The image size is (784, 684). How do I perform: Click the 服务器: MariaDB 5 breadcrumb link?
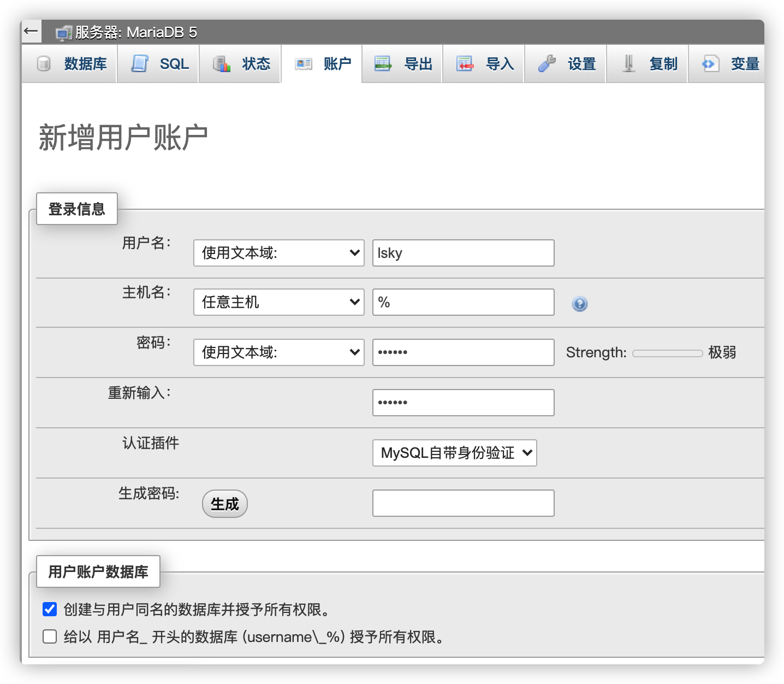click(x=136, y=32)
